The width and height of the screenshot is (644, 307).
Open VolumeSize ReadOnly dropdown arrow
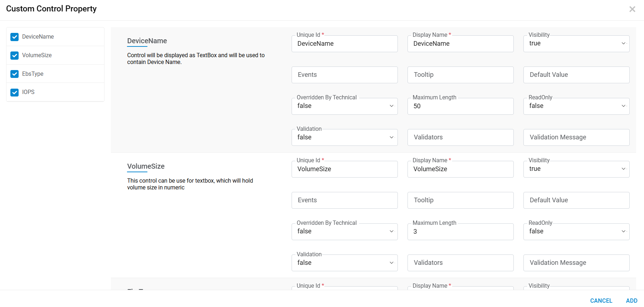(624, 232)
